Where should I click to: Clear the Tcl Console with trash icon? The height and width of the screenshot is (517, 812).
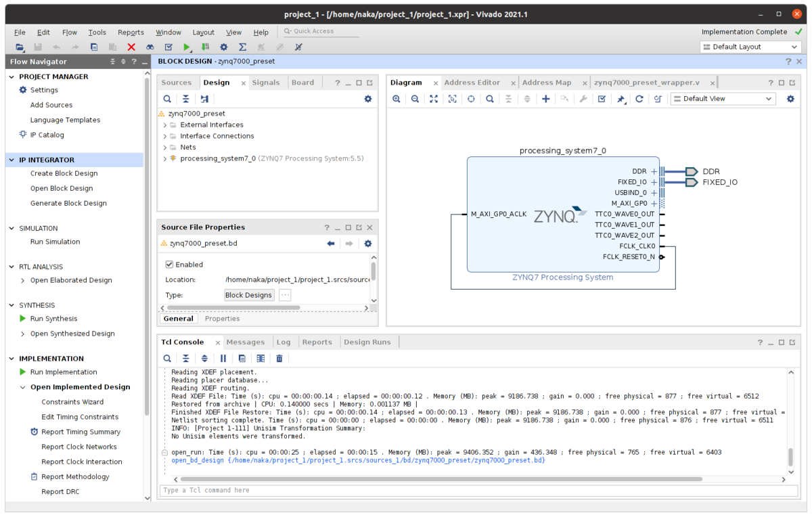click(x=279, y=358)
